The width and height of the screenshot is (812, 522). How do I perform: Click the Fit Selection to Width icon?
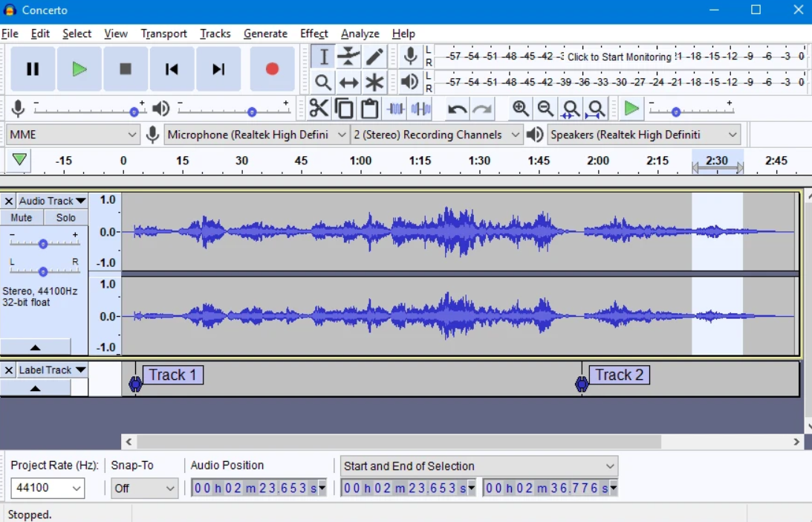(x=571, y=109)
